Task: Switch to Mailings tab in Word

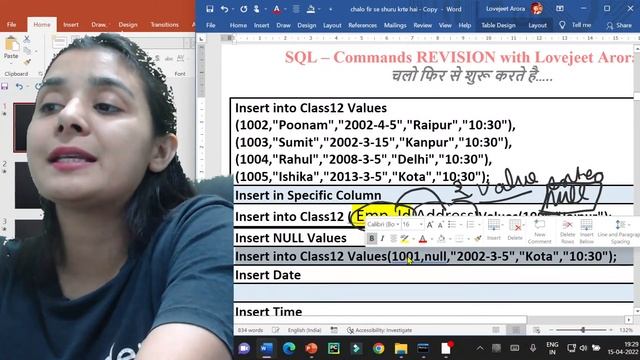Action: point(395,25)
